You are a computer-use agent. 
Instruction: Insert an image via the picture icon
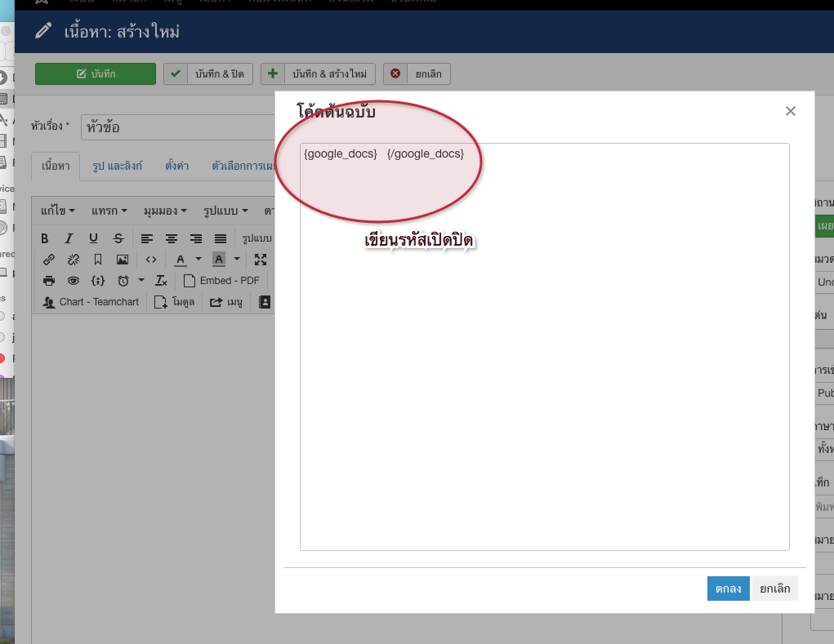pyautogui.click(x=123, y=260)
